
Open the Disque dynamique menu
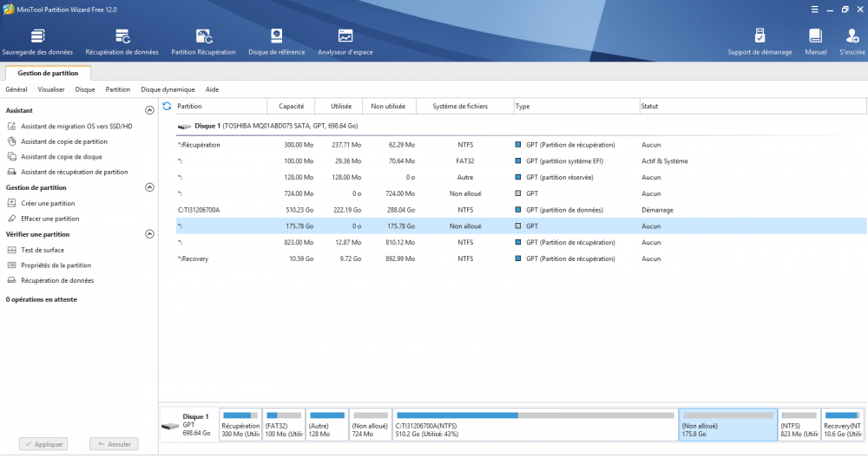coord(168,89)
